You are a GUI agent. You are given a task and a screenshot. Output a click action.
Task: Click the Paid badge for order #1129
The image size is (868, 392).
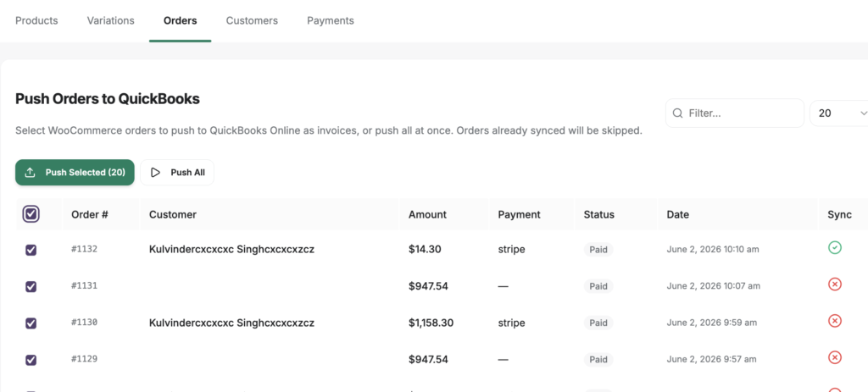pos(598,360)
